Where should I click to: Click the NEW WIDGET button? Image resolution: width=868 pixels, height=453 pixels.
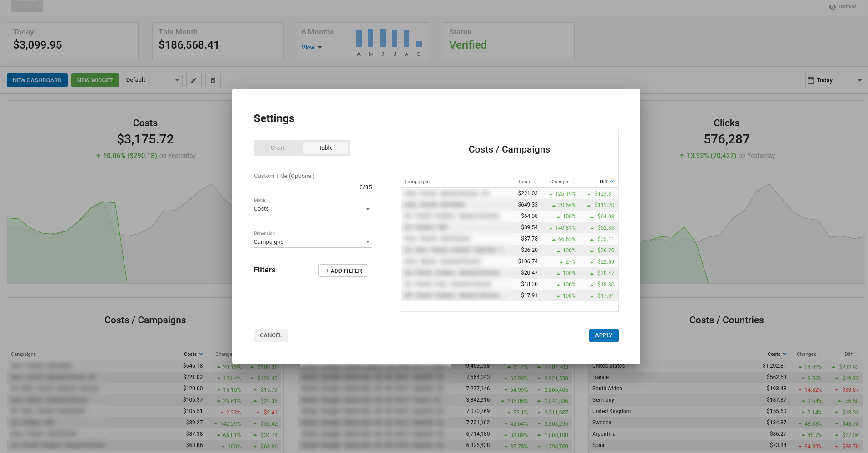(95, 80)
